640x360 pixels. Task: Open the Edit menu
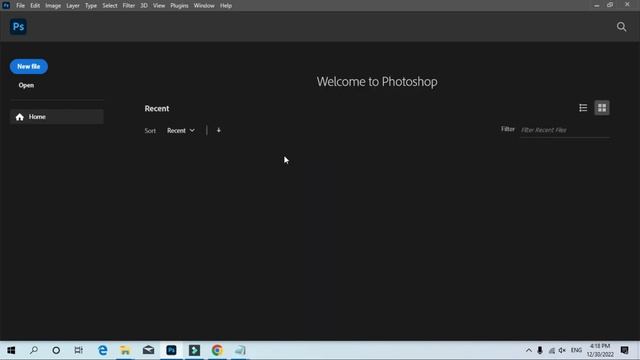[x=35, y=6]
